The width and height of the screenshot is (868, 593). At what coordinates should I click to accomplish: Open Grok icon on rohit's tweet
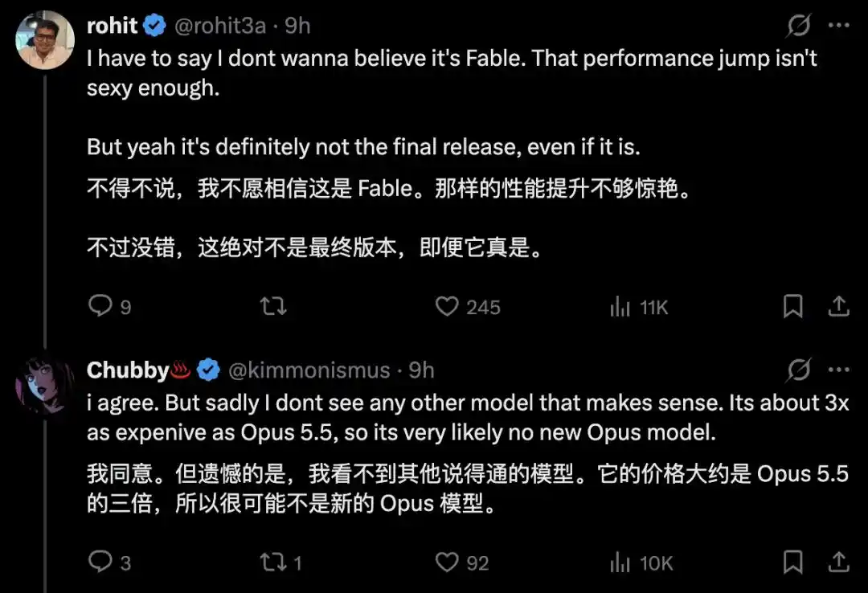point(798,26)
